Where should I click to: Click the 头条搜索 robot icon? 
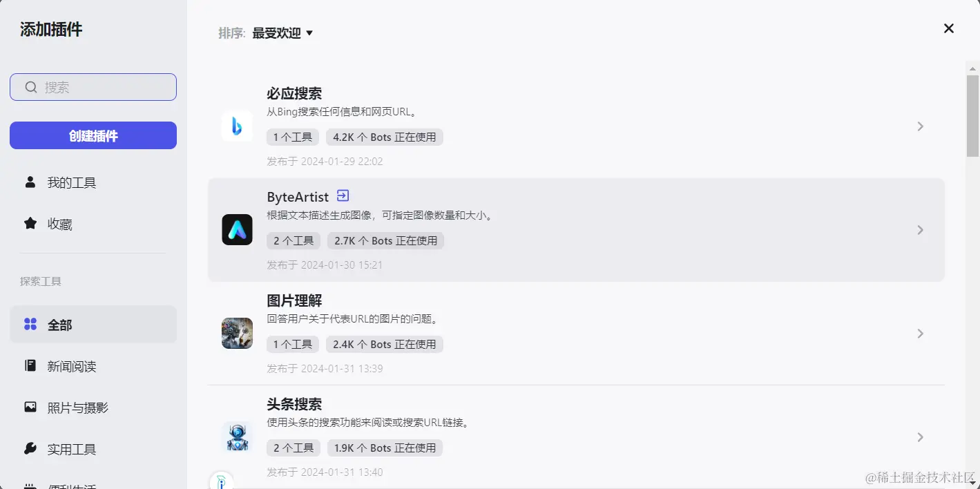[237, 437]
